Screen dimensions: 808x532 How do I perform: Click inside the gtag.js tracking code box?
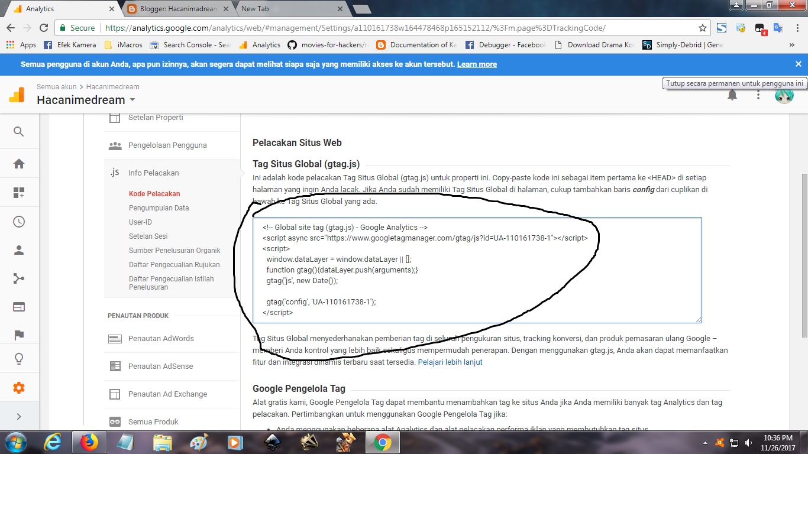(477, 270)
